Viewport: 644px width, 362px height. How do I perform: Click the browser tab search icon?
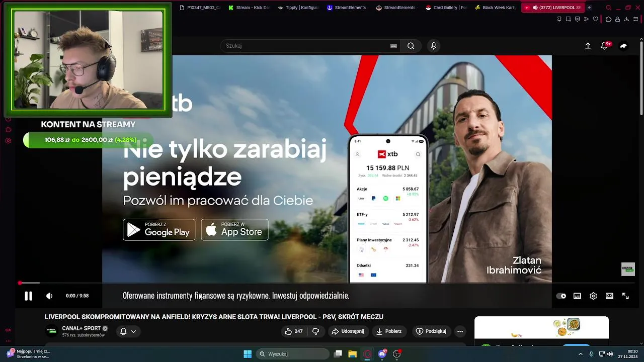click(608, 8)
